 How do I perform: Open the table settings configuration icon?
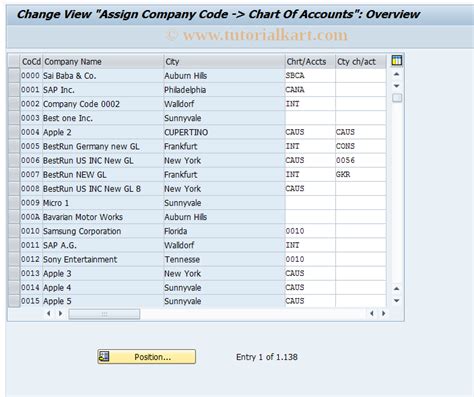(396, 61)
